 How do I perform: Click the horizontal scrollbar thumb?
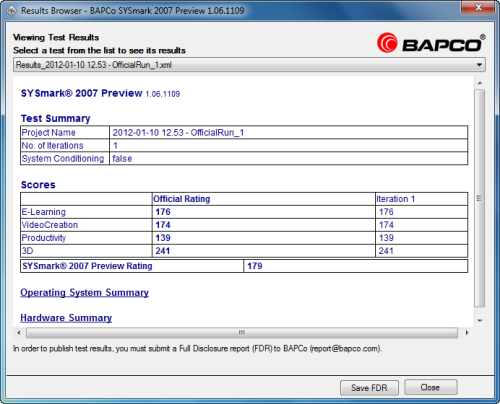coord(242,333)
